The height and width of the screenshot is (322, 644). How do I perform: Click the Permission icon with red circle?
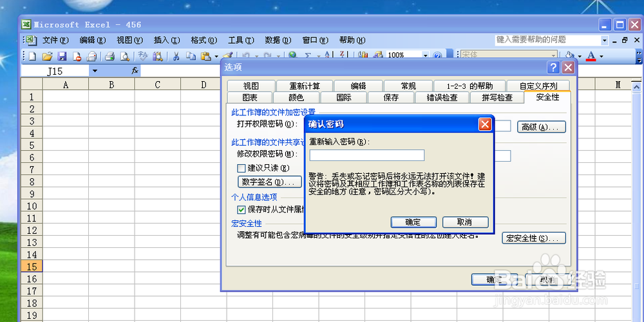[77, 56]
